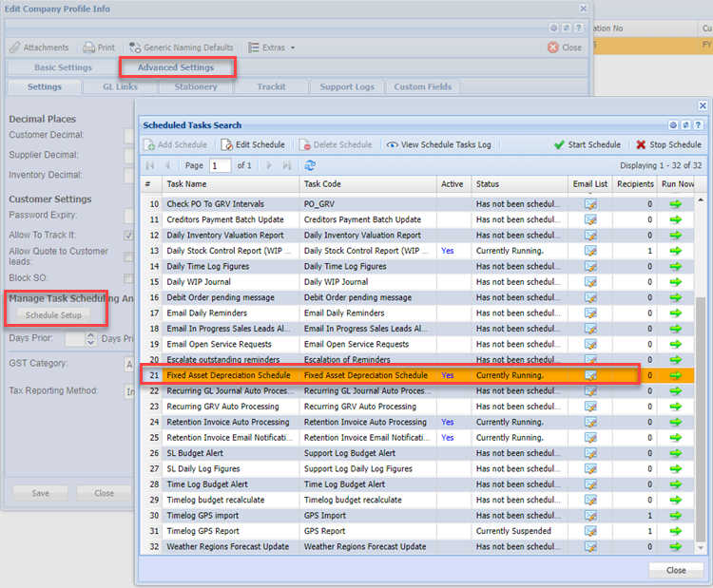This screenshot has width=713, height=588.
Task: Toggle Allow Quote to Customer leads checkbox
Action: click(129, 257)
